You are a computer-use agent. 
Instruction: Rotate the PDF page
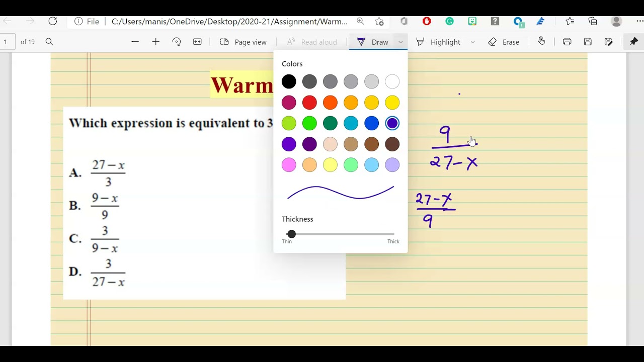point(177,42)
